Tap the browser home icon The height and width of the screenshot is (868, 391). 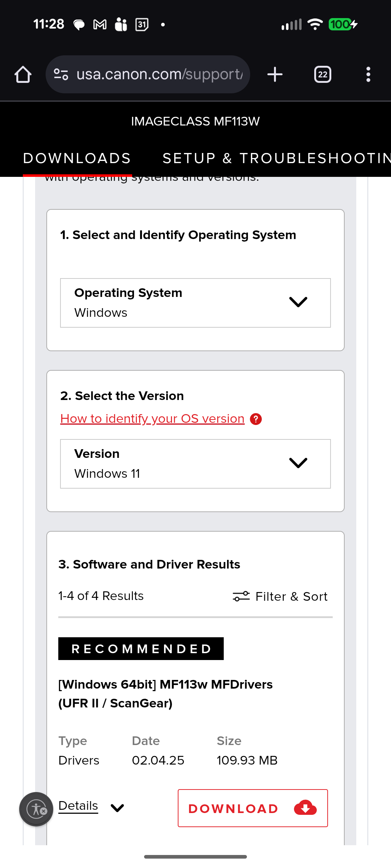click(x=23, y=75)
